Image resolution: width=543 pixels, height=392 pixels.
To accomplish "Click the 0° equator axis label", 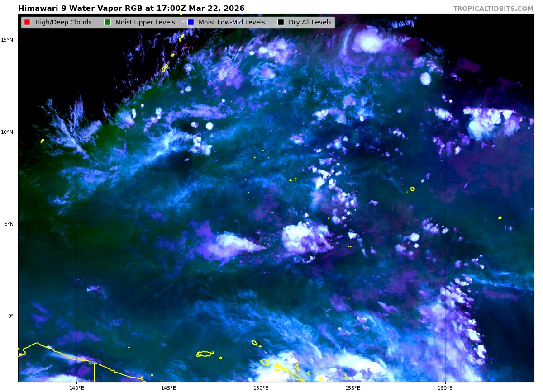I will pyautogui.click(x=10, y=316).
